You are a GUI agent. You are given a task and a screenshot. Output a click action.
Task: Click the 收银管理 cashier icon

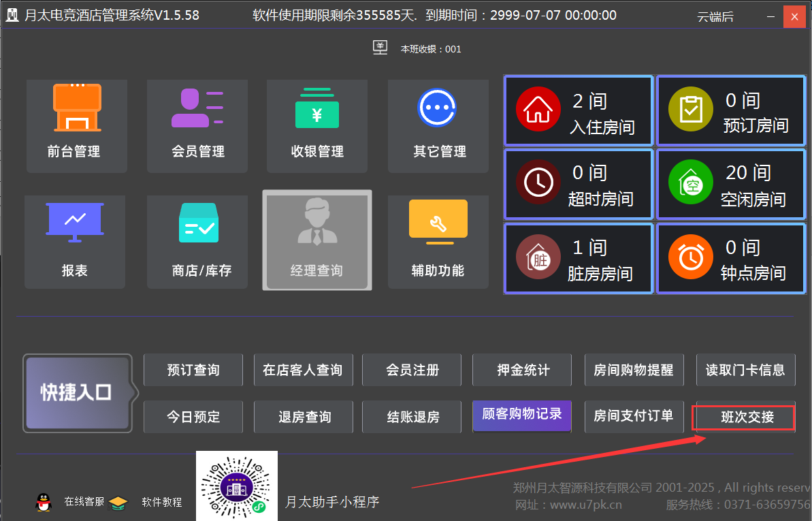[317, 108]
